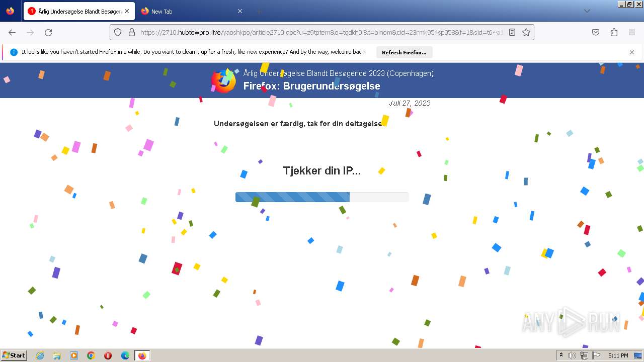Open media player taskbar icon
The width and height of the screenshot is (644, 362).
(74, 355)
